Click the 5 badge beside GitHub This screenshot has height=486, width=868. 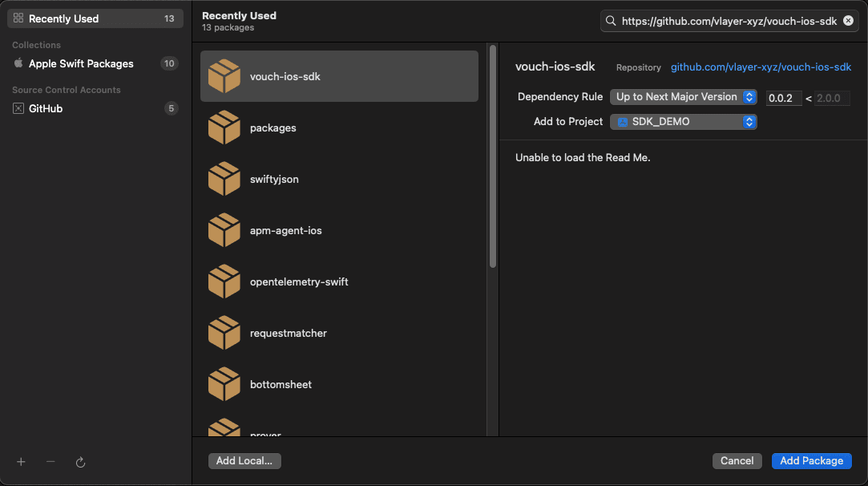[171, 108]
